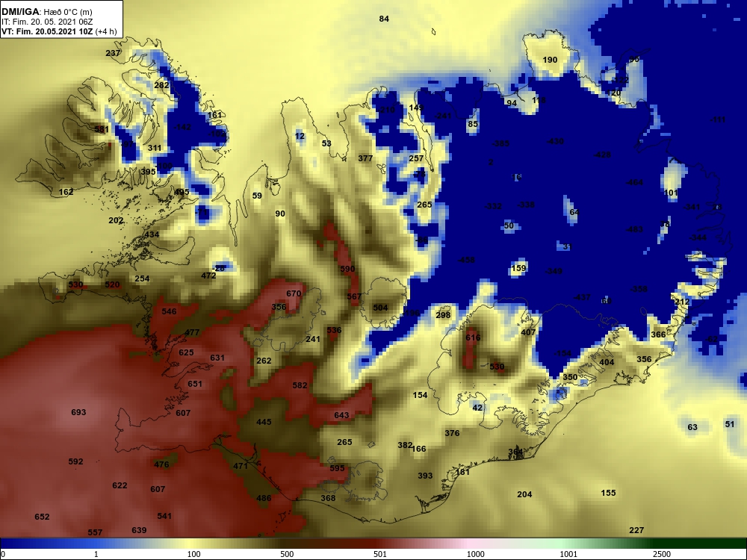Click the legend label 2500
This screenshot has height=560, width=747.
coord(662,554)
